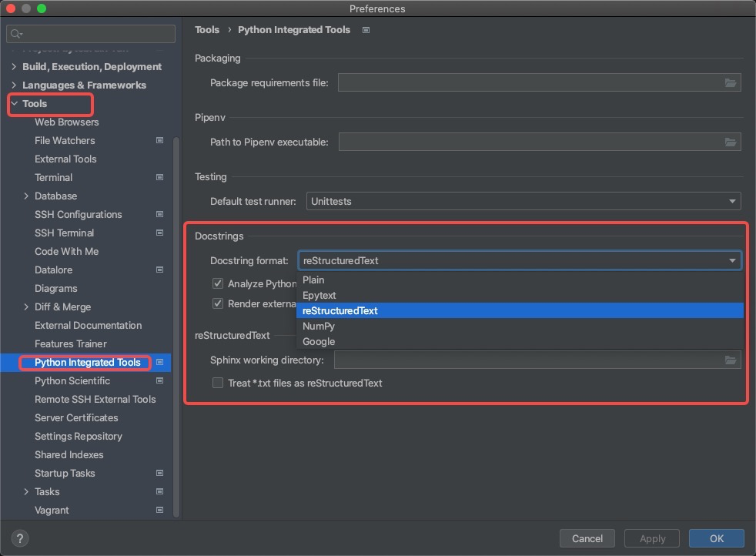
Task: Click project-level icon next to Python Integrated Tools
Action: [x=159, y=362]
